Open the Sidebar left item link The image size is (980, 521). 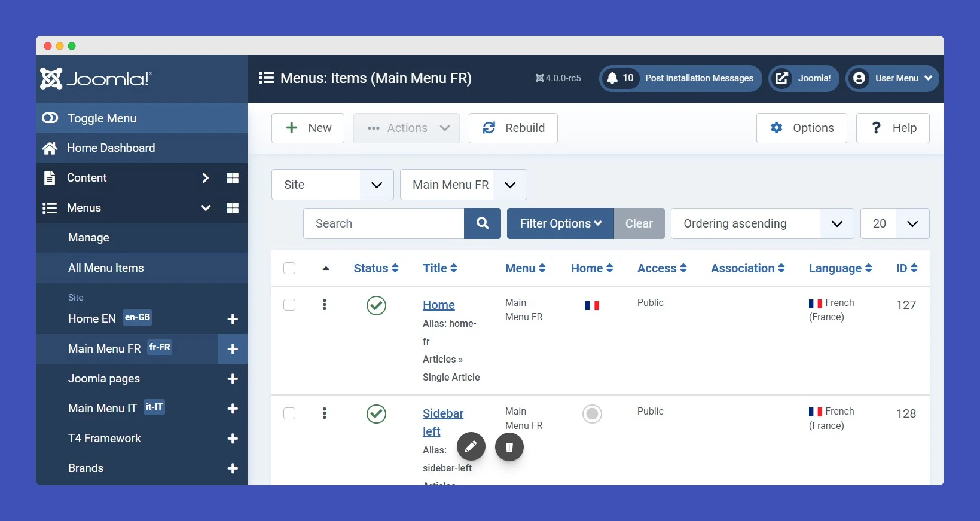pos(443,422)
